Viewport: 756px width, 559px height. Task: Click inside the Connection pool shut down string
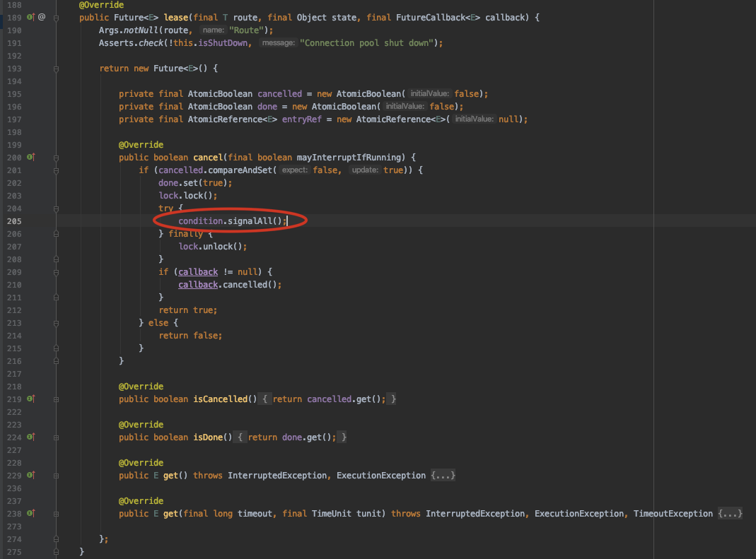click(x=368, y=42)
